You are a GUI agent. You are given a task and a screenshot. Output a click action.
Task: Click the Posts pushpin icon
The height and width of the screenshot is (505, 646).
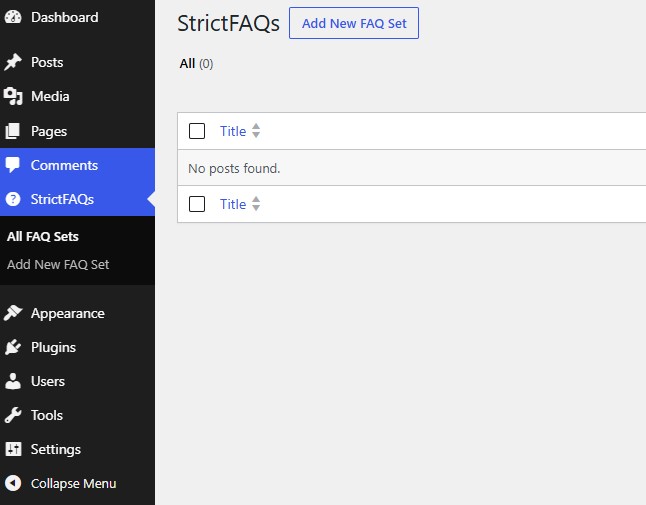click(x=13, y=62)
